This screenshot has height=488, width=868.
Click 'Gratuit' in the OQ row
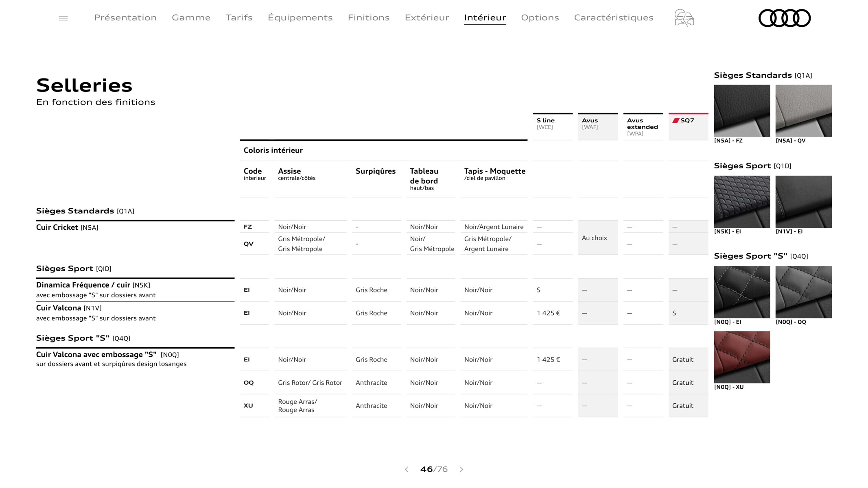point(682,383)
